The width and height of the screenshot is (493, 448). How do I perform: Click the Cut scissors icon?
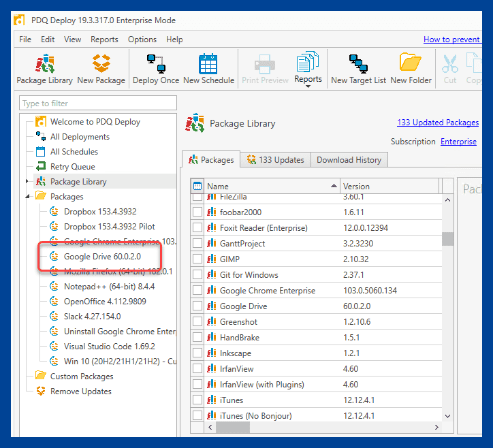(x=449, y=64)
